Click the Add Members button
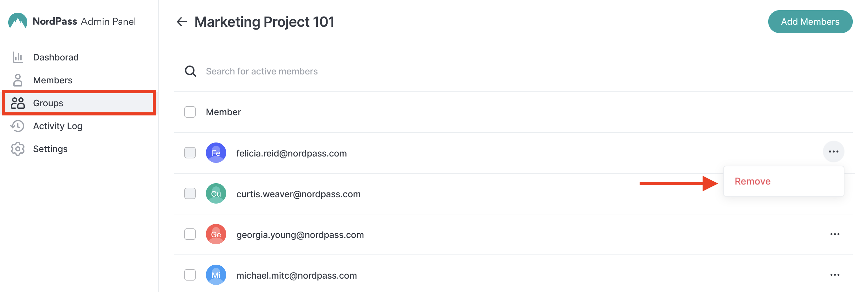This screenshot has height=292, width=868. [x=810, y=22]
